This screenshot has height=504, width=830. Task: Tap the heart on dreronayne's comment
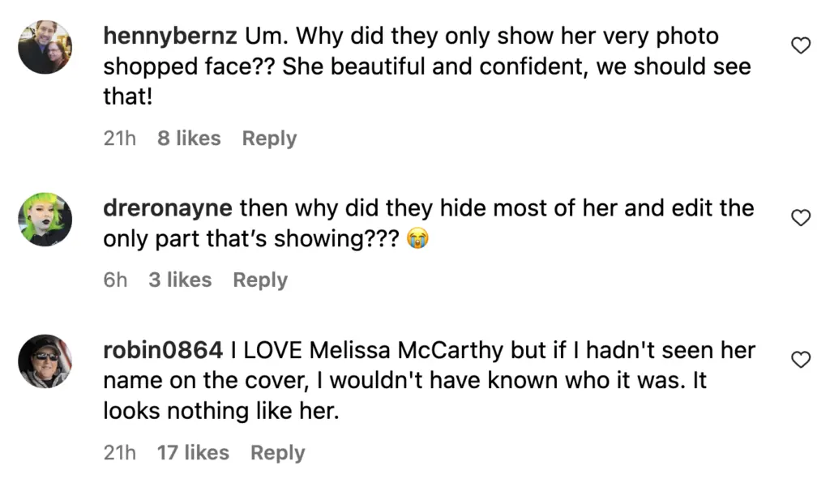(x=800, y=217)
